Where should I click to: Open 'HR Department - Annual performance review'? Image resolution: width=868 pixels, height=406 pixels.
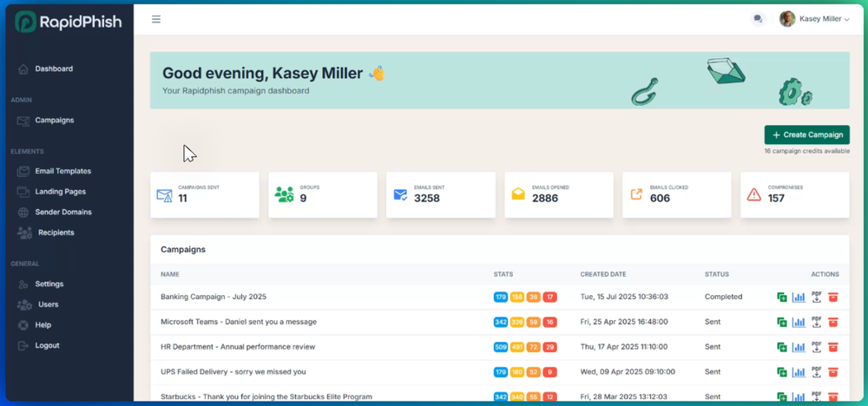[x=238, y=347]
